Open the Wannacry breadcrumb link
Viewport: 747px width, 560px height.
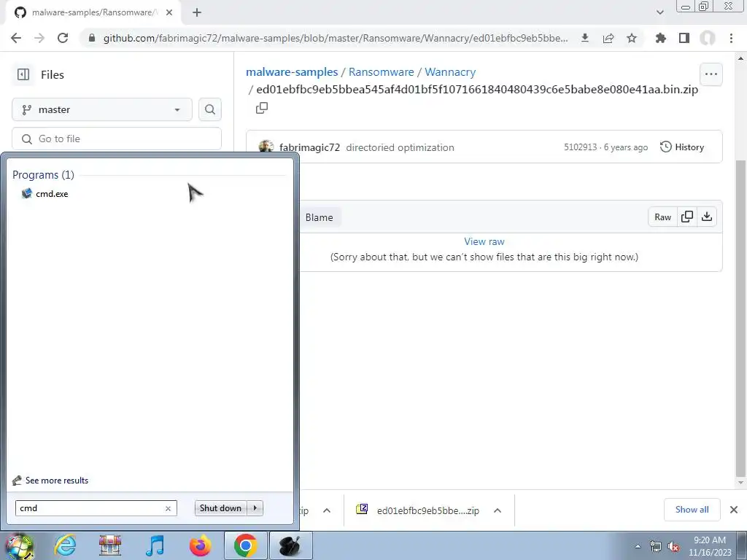pos(450,72)
